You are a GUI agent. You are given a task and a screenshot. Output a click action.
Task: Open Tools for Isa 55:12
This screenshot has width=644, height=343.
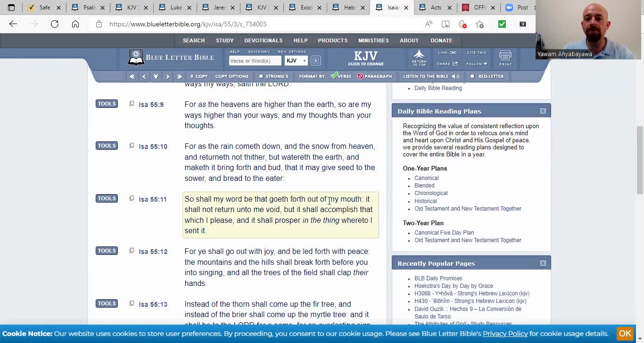click(107, 251)
